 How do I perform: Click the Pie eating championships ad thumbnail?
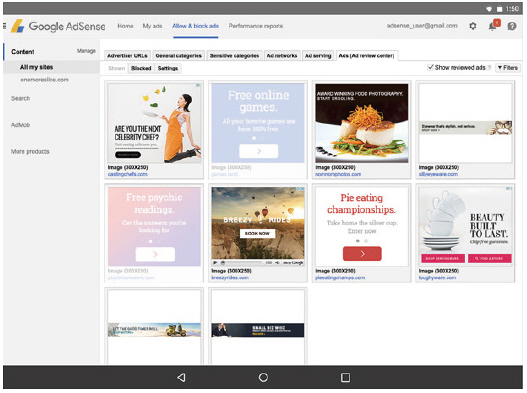pyautogui.click(x=362, y=227)
